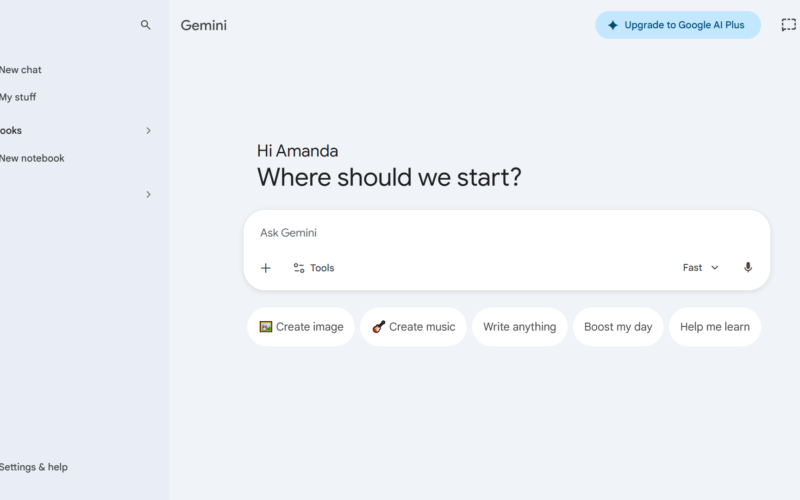
Task: Create a New notebook from sidebar
Action: (x=32, y=158)
